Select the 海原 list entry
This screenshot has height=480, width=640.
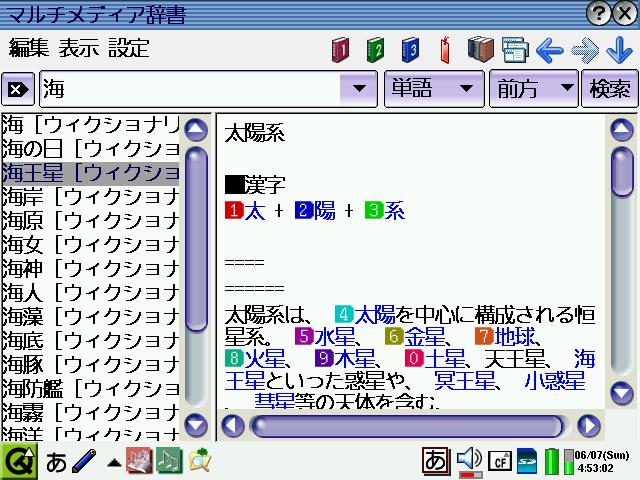(91, 221)
